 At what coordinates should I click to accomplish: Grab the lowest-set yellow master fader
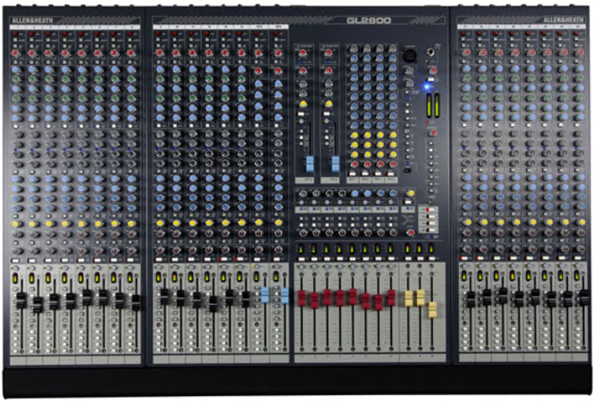click(432, 310)
